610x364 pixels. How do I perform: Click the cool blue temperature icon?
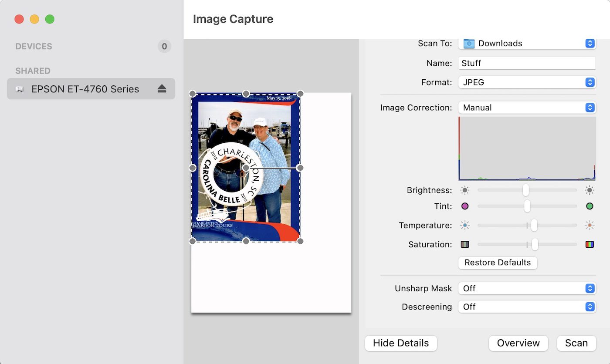point(465,225)
